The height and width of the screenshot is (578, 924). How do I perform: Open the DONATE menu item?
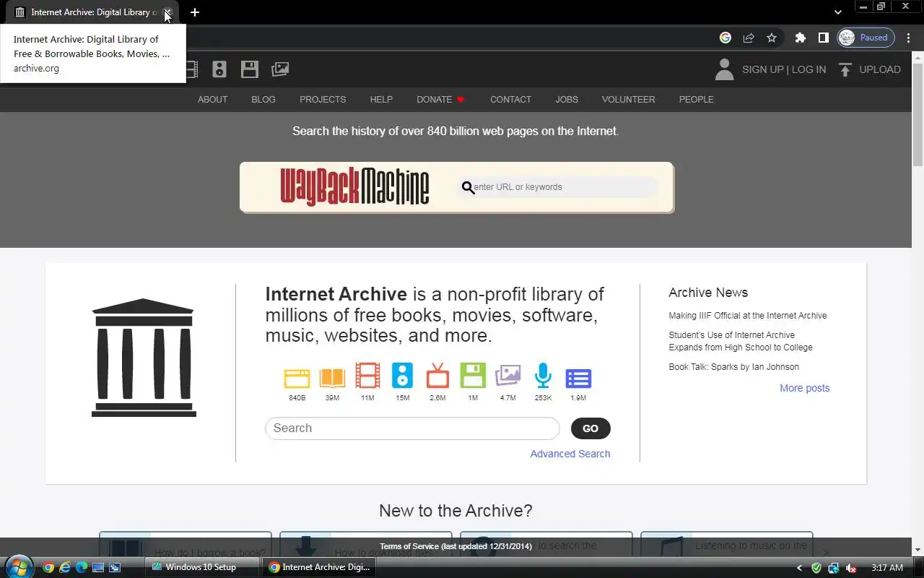434,100
